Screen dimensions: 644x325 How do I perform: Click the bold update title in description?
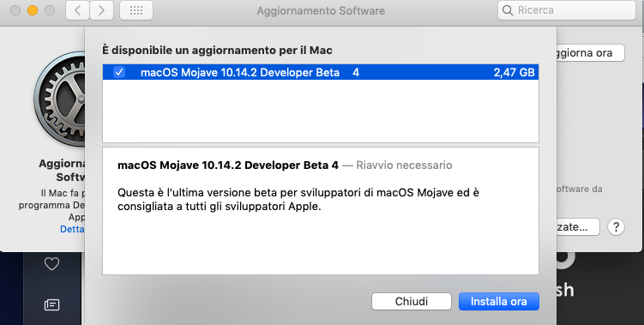[228, 166]
